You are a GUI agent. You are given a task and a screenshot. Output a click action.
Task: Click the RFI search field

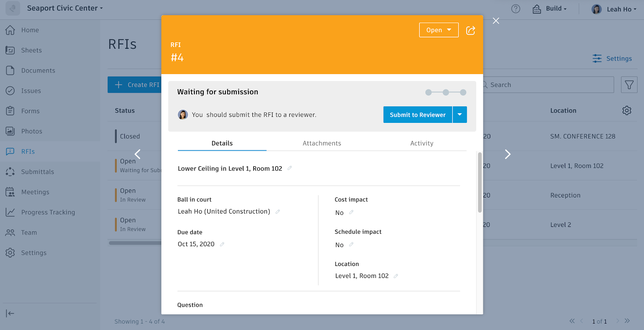pyautogui.click(x=548, y=85)
